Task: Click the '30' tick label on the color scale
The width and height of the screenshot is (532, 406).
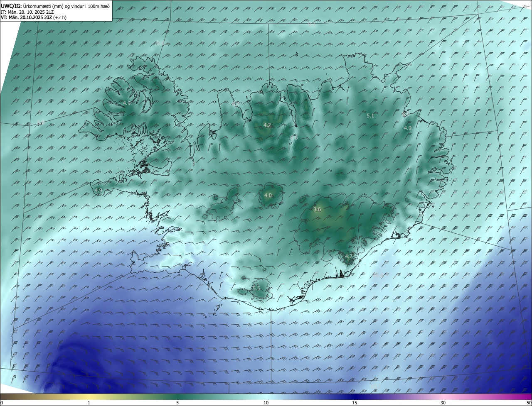Action: [x=443, y=403]
